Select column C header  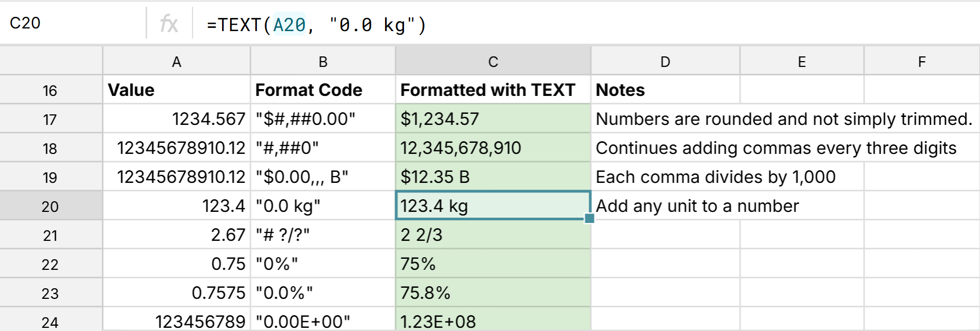pyautogui.click(x=493, y=62)
